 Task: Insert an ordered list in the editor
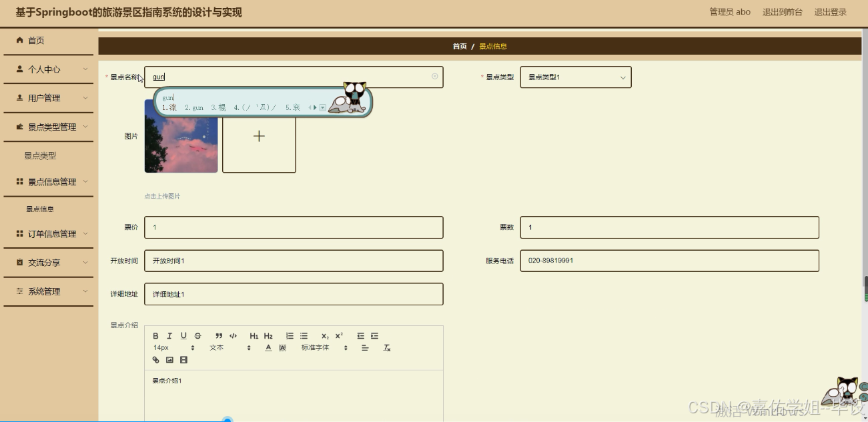[290, 335]
